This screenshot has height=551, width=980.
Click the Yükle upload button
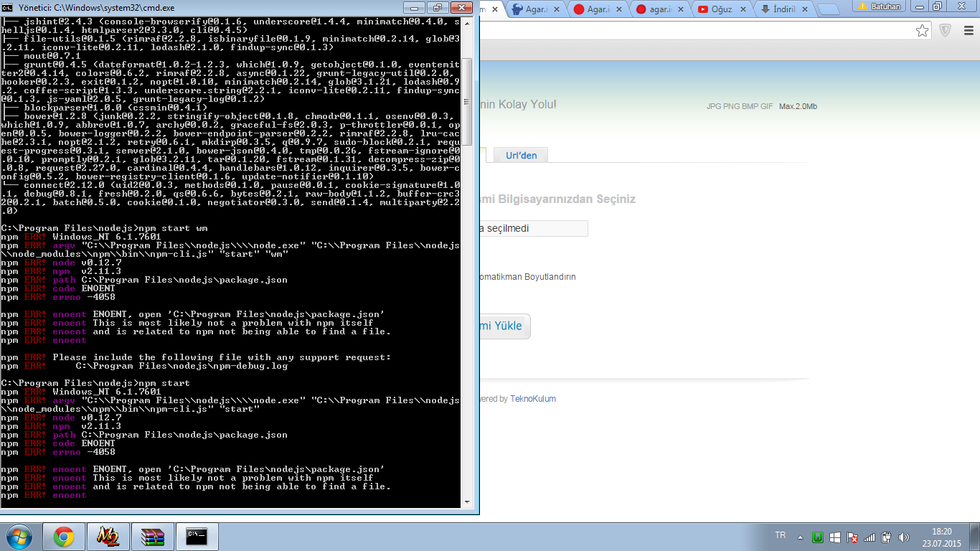pos(505,326)
